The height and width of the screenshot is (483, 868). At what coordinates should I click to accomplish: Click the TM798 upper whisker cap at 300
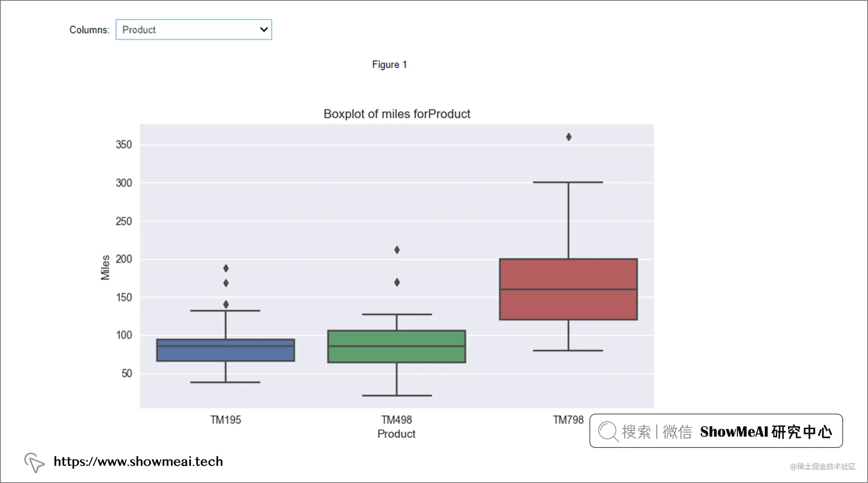[x=568, y=182]
